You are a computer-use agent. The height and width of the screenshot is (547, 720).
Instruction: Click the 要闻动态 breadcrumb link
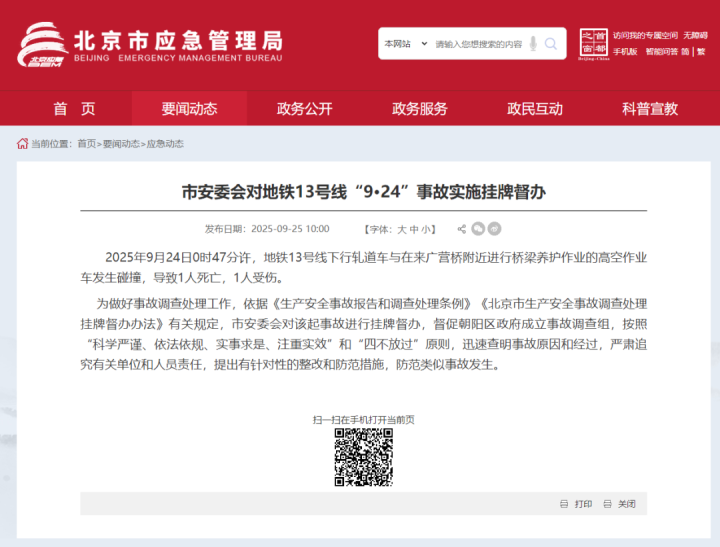[121, 144]
